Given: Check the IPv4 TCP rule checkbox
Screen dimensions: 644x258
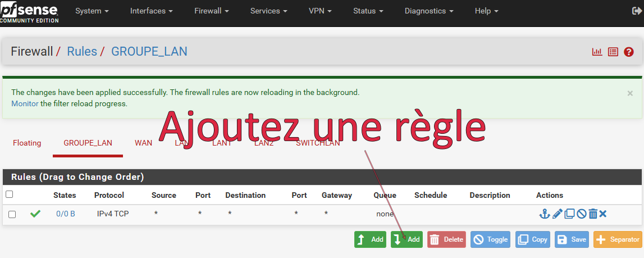Looking at the screenshot, I should click(12, 214).
